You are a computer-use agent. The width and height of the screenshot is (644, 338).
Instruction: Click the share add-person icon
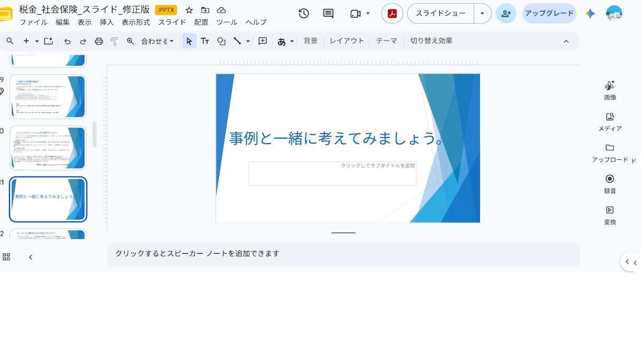pyautogui.click(x=506, y=14)
